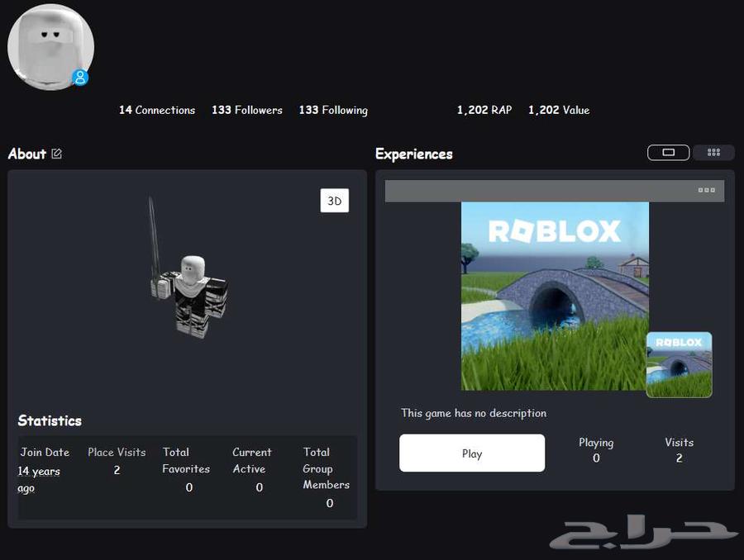Click the Total Favorites label
The width and height of the screenshot is (744, 560).
point(186,460)
